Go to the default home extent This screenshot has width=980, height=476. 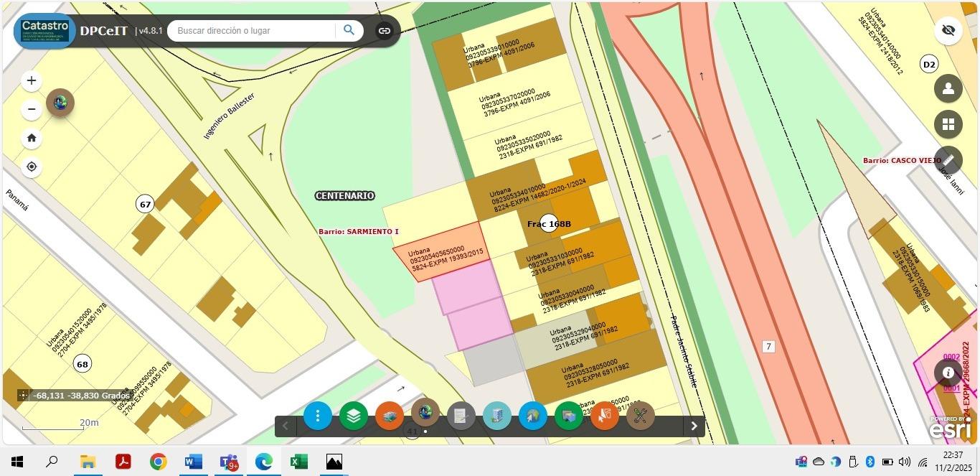pyautogui.click(x=32, y=138)
